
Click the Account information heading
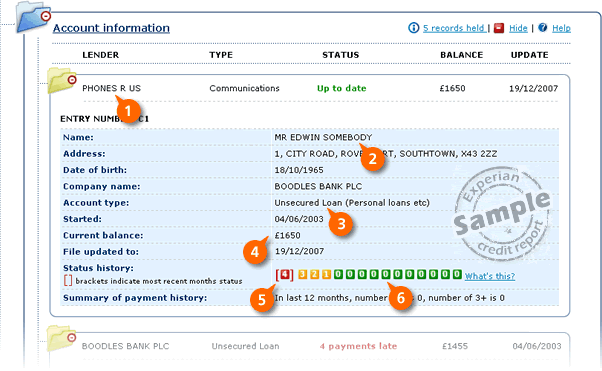(x=111, y=28)
